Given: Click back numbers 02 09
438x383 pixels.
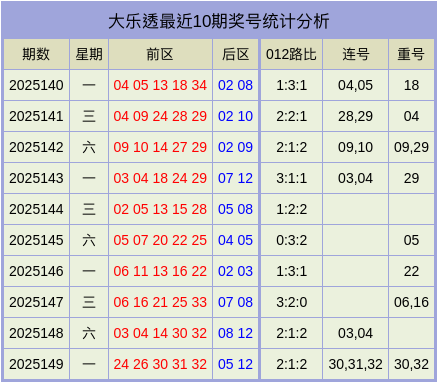Looking at the screenshot, I should [x=235, y=147].
